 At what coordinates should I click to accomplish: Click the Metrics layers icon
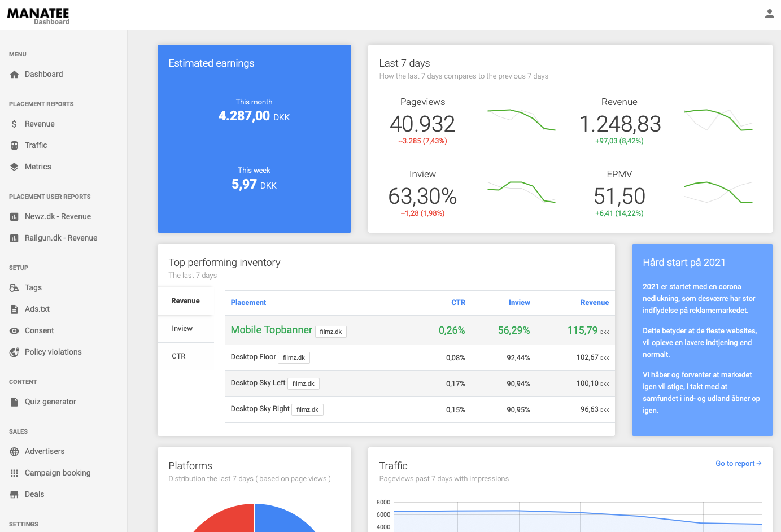(14, 167)
